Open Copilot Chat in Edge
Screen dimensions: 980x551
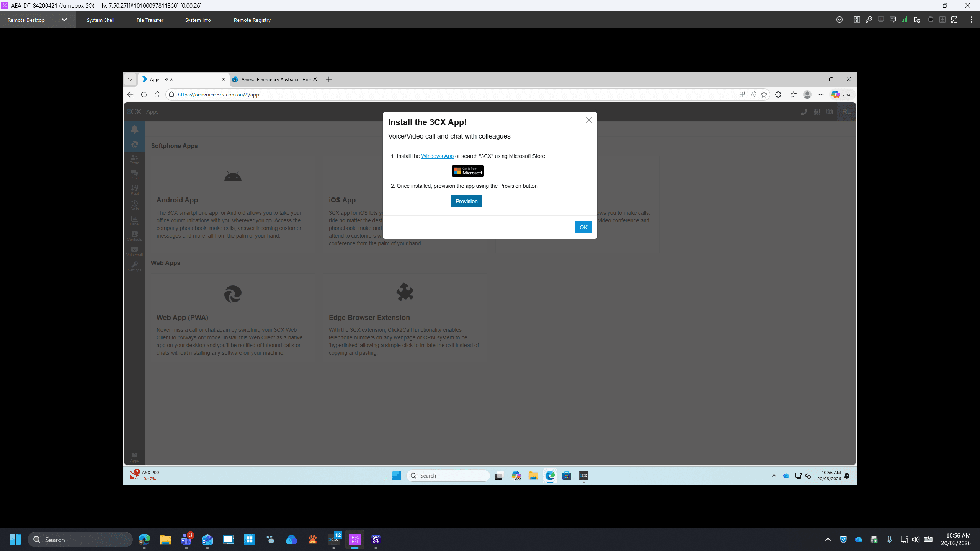[842, 95]
